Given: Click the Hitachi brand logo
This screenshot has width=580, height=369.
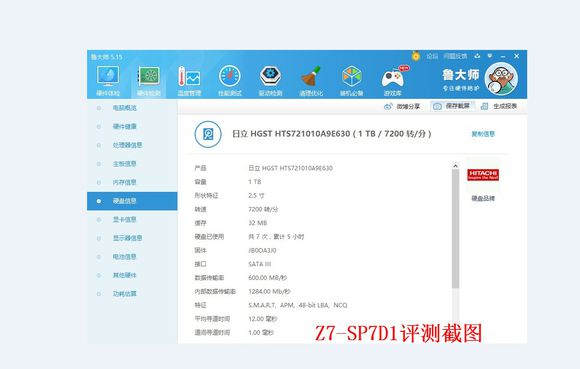Looking at the screenshot, I should [x=483, y=175].
